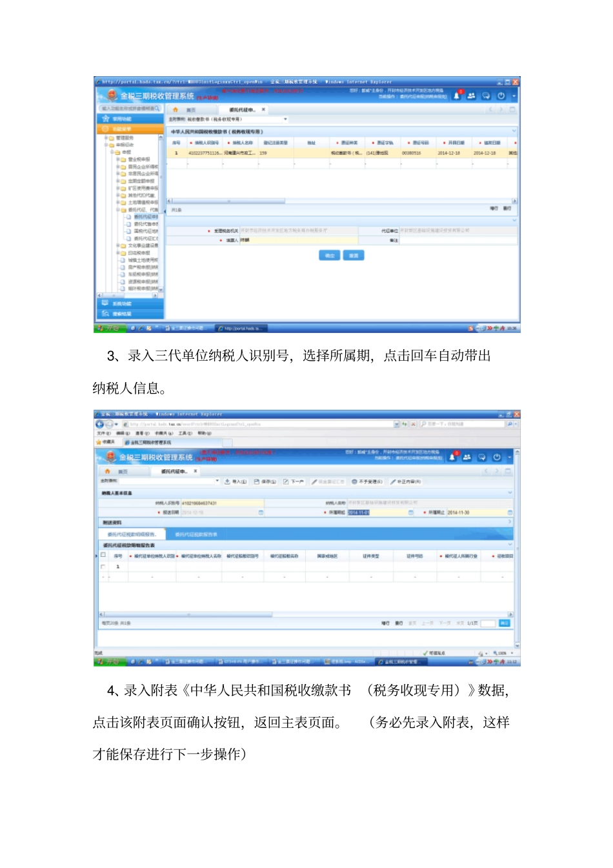The width and height of the screenshot is (613, 868).
Task: Open the users icon in the upper screenshot header
Action: [471, 96]
